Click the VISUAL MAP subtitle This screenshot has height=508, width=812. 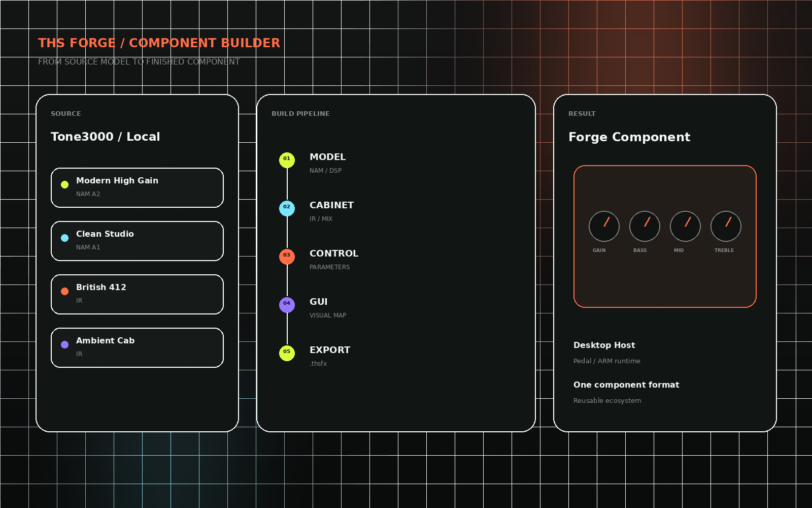328,315
